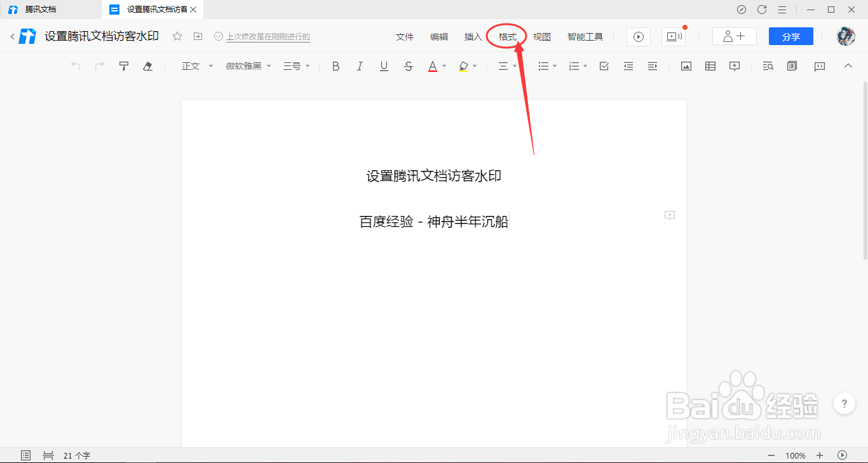
Task: Click the word count document icon
Action: [x=792, y=66]
